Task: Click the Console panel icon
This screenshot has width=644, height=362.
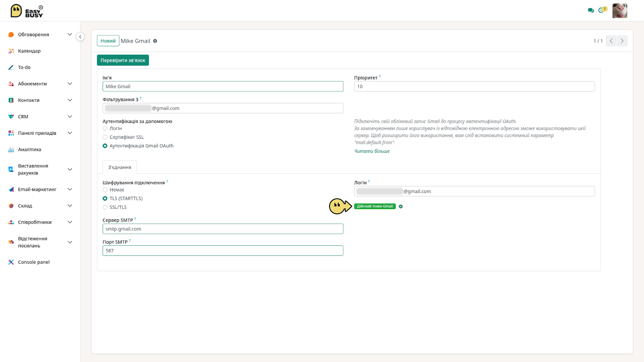Action: pos(11,262)
